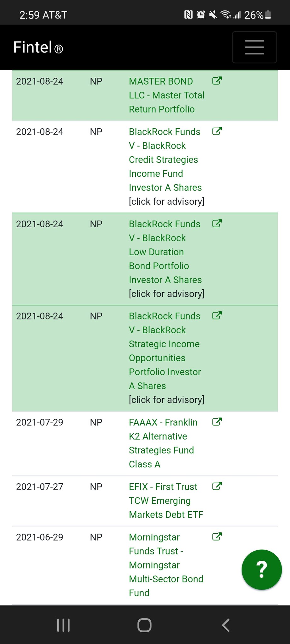Tap the Android home navigation button

(x=144, y=625)
